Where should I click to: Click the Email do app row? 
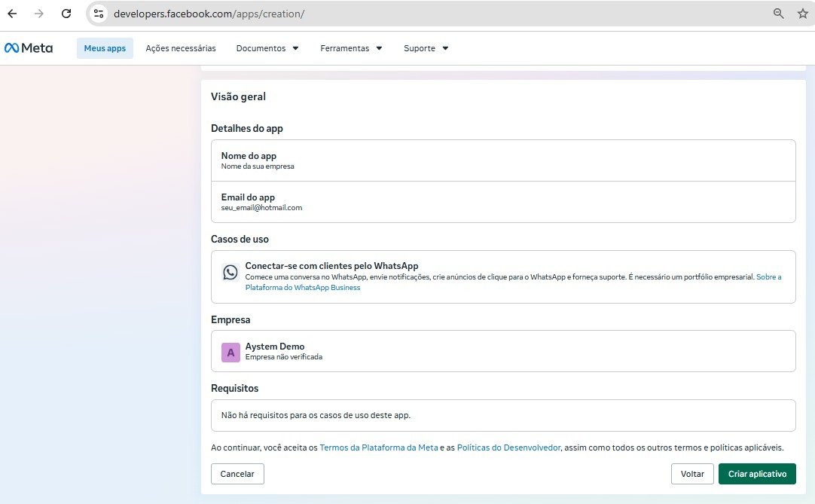(x=503, y=203)
